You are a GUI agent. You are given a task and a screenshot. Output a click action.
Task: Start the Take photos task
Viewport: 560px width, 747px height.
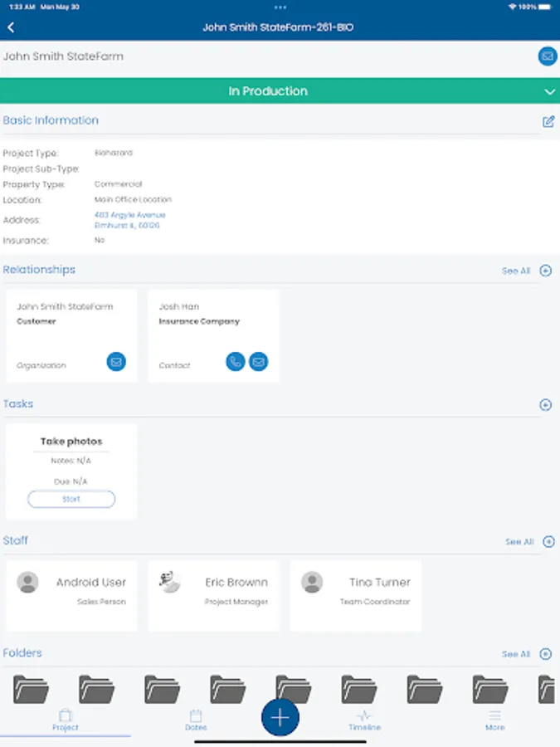[71, 499]
